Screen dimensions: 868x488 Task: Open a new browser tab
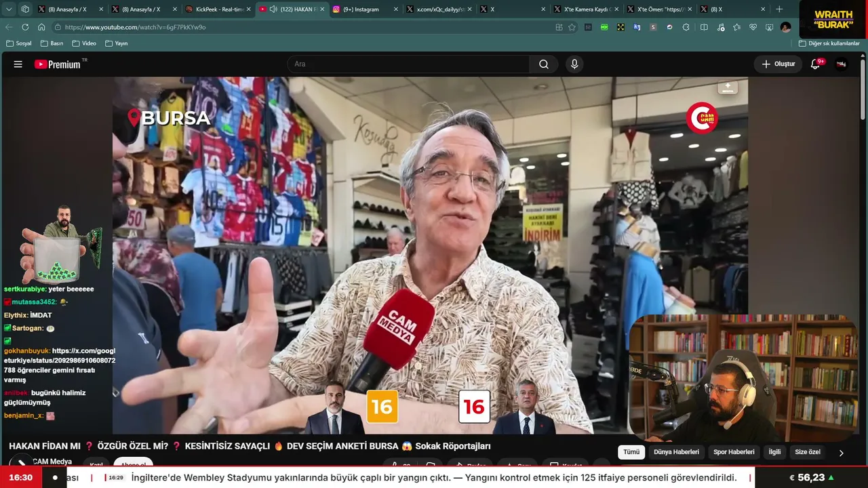[779, 9]
